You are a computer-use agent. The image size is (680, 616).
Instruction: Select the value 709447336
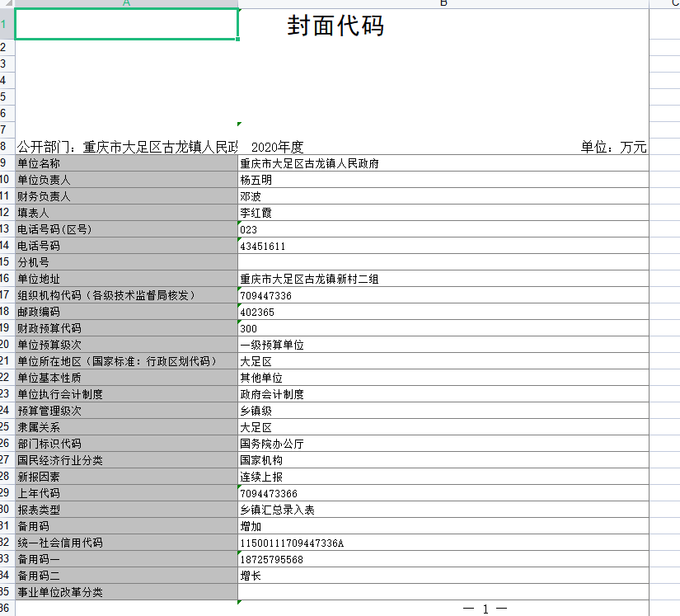(x=443, y=295)
